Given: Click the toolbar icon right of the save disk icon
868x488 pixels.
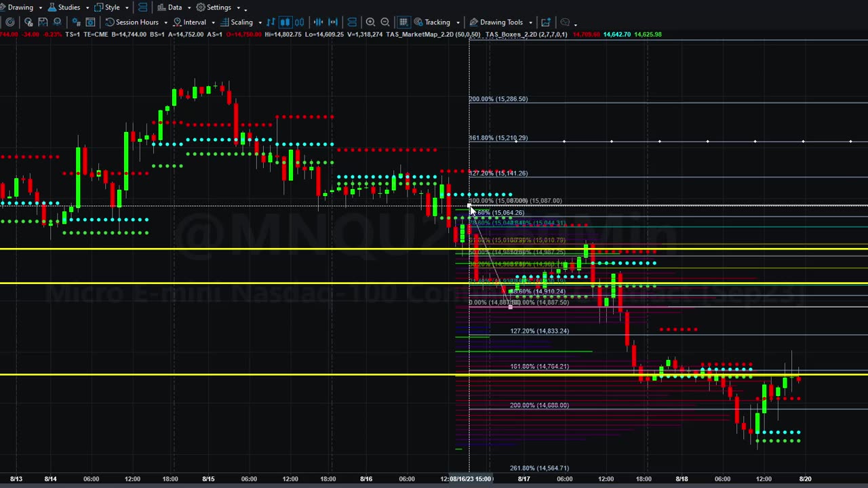Looking at the screenshot, I should pyautogui.click(x=57, y=22).
